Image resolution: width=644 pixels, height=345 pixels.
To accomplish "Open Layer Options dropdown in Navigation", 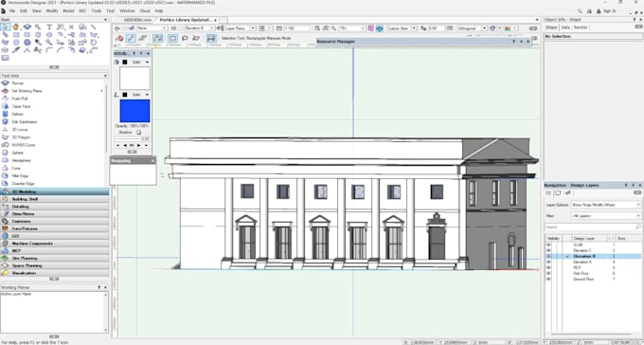I will [605, 205].
